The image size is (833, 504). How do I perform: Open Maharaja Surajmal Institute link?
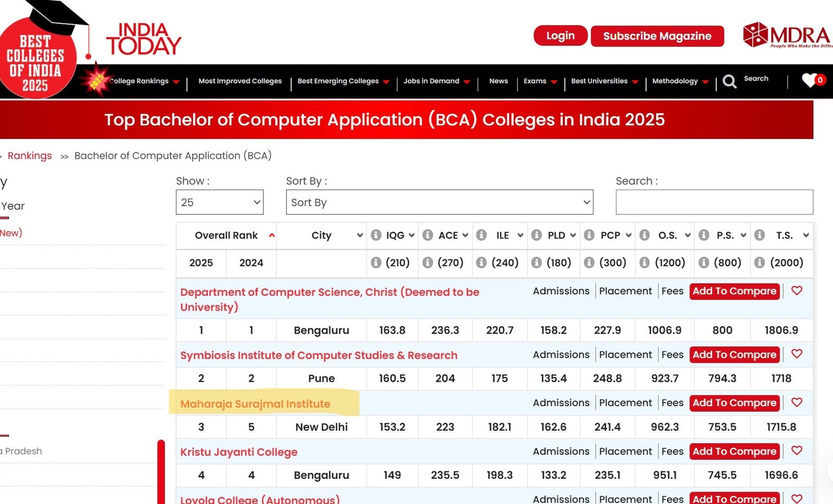click(255, 404)
